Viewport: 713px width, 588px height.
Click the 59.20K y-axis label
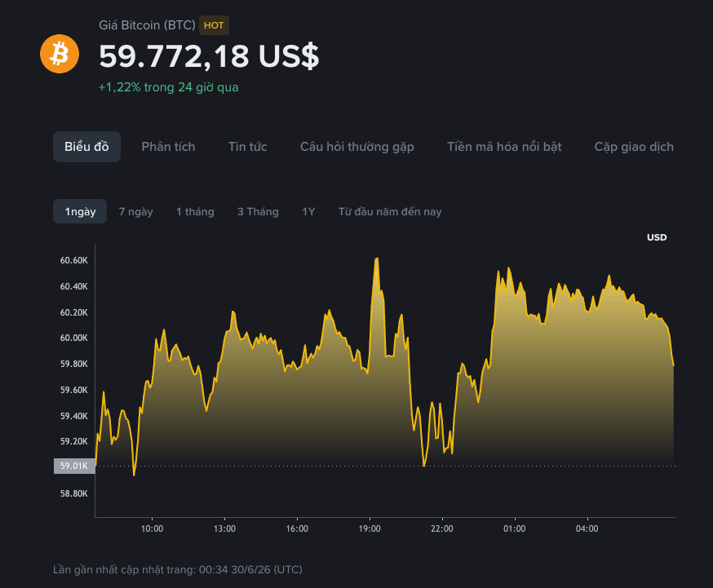coord(73,441)
